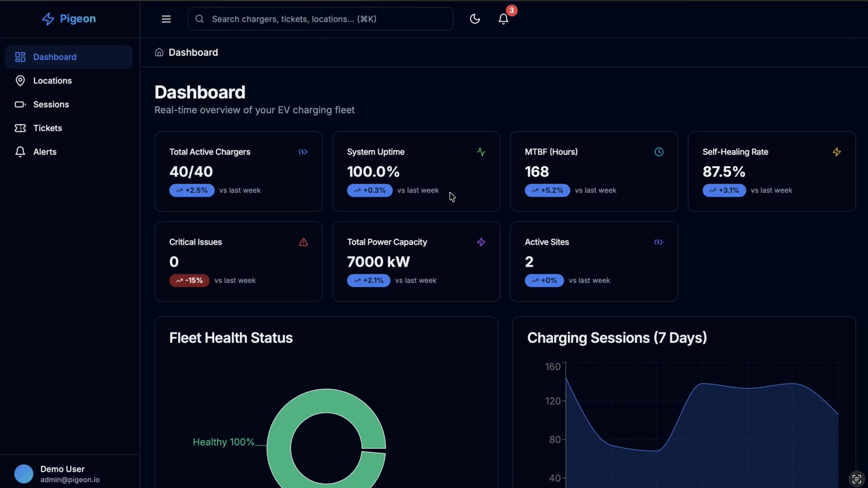Click the MTBF clock icon
This screenshot has height=488, width=868.
[659, 152]
